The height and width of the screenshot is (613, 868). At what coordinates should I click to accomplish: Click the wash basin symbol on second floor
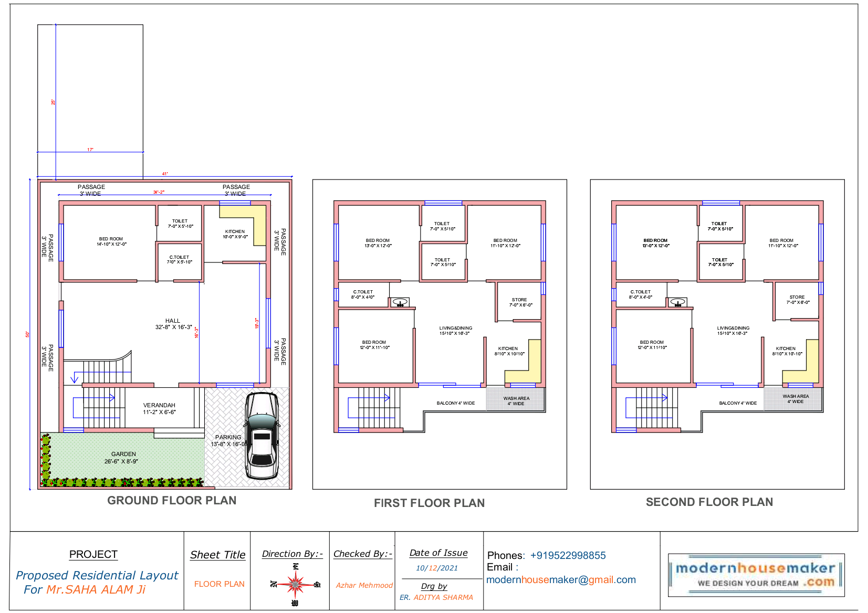pos(678,302)
